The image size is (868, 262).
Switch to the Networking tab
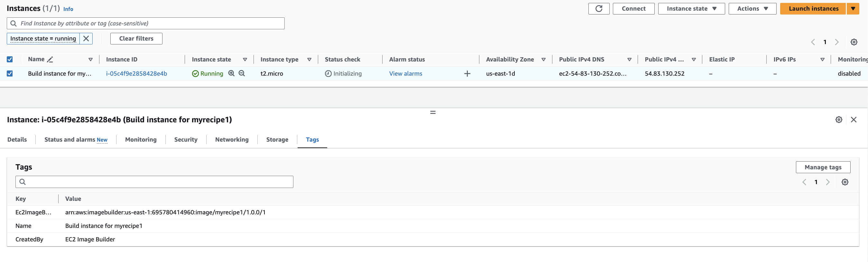coord(232,140)
